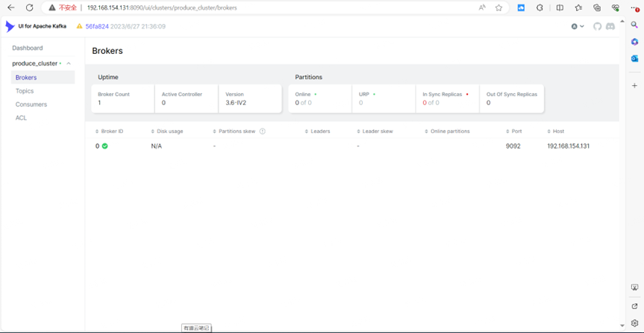
Task: Click the sidebar open external link icon
Action: pyautogui.click(x=634, y=306)
